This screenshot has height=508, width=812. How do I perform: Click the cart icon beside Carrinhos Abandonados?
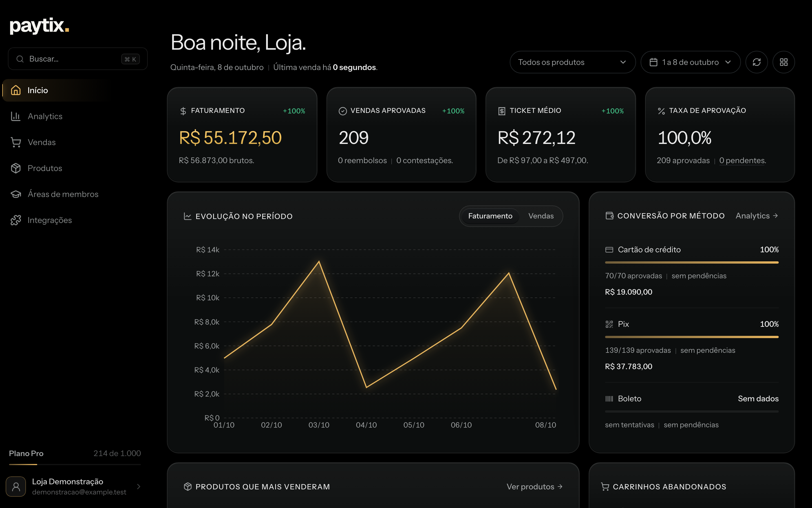(605, 487)
